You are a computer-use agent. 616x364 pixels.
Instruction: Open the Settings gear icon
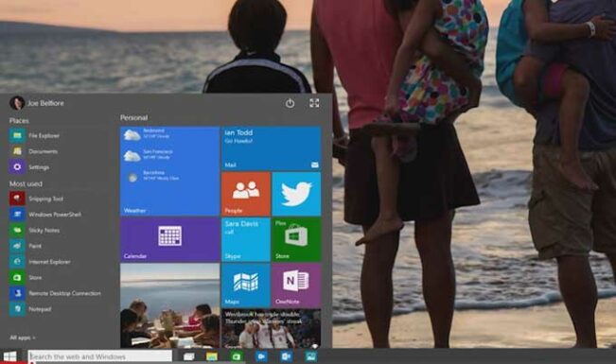[x=17, y=167]
